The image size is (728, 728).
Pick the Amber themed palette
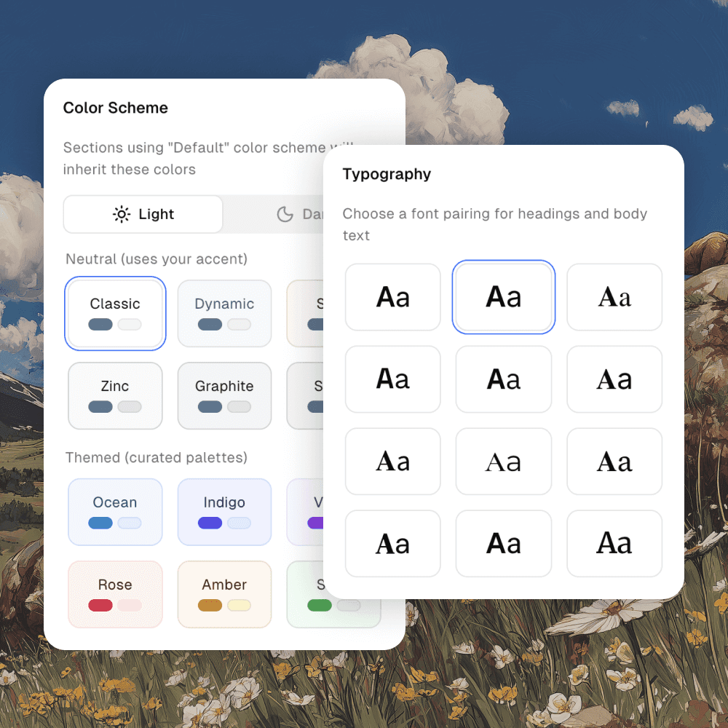tap(224, 593)
